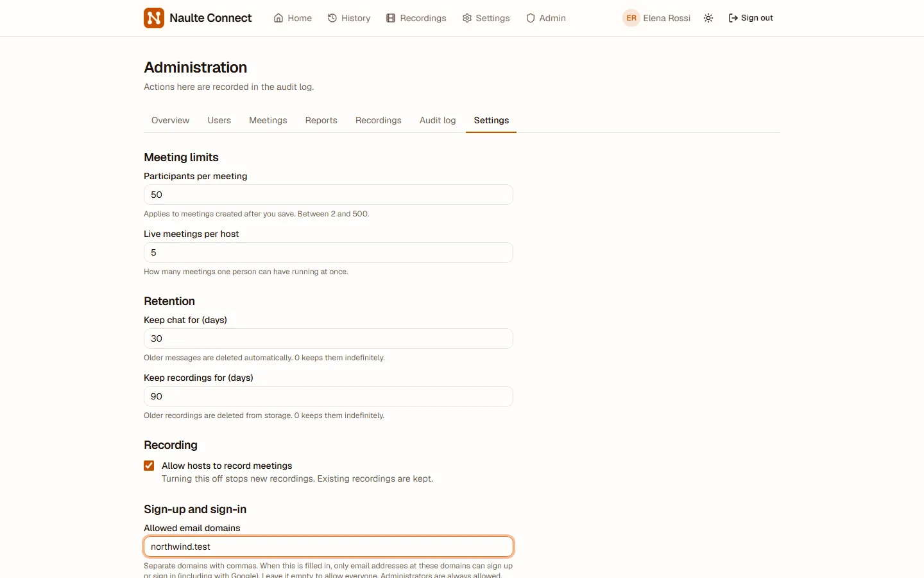Image resolution: width=924 pixels, height=578 pixels.
Task: Click the Retention section heading
Action: click(169, 301)
